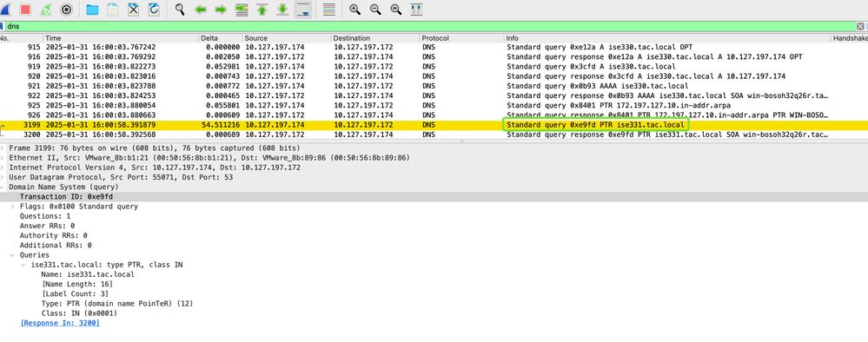The width and height of the screenshot is (868, 342).
Task: Select packet 926 PTR response row
Action: (x=434, y=115)
